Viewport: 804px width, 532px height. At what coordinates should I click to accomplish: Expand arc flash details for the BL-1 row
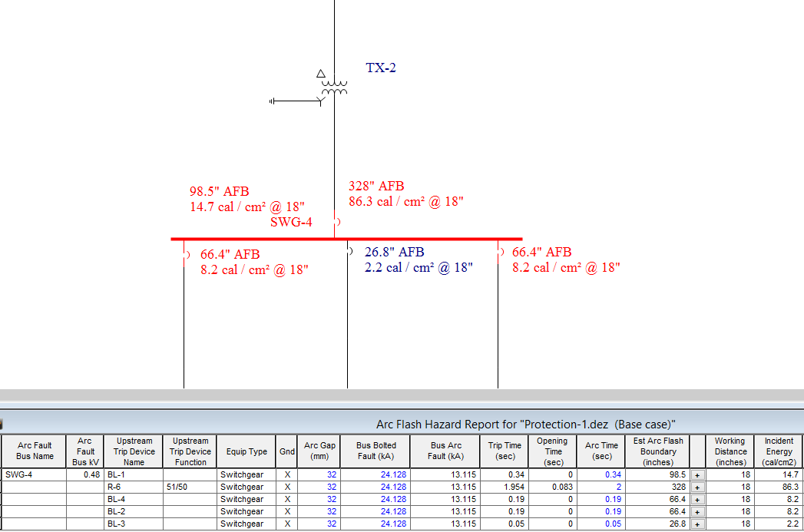tap(697, 474)
